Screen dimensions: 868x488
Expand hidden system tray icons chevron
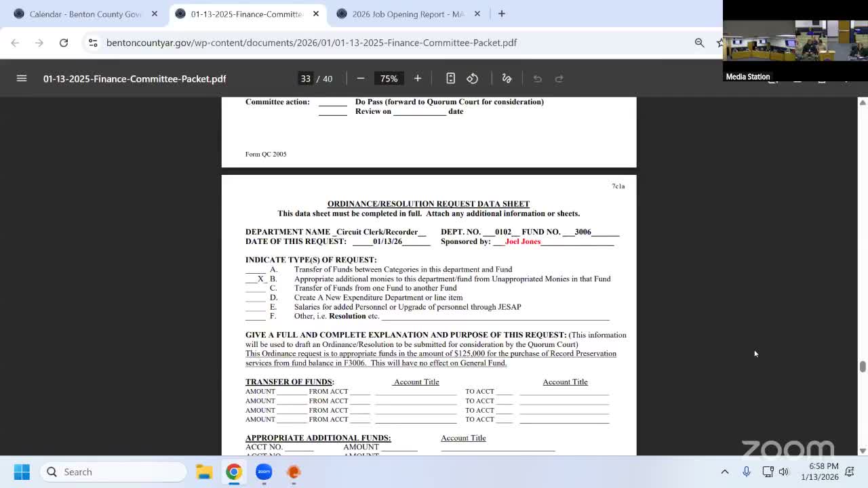(724, 472)
